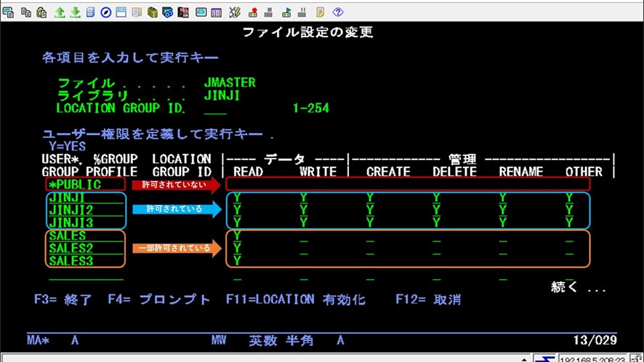Click F3= 終了 exit function key
The height and width of the screenshot is (362, 644).
[x=63, y=299]
